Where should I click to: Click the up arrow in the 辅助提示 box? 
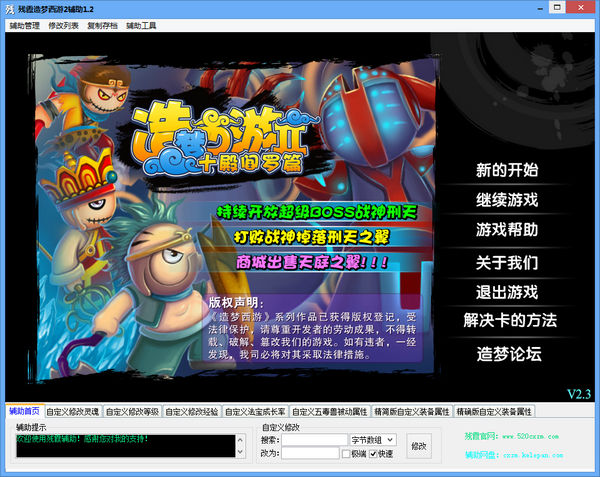tap(240, 440)
